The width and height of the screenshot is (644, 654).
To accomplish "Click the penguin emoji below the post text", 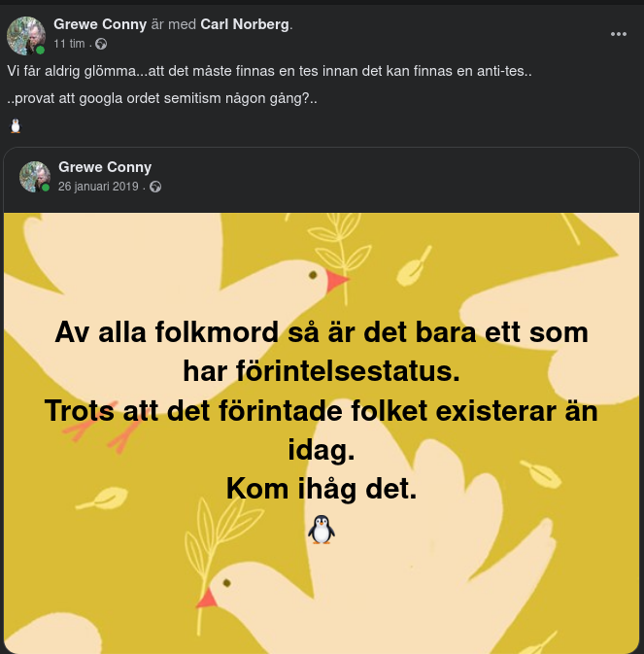I will (15, 125).
